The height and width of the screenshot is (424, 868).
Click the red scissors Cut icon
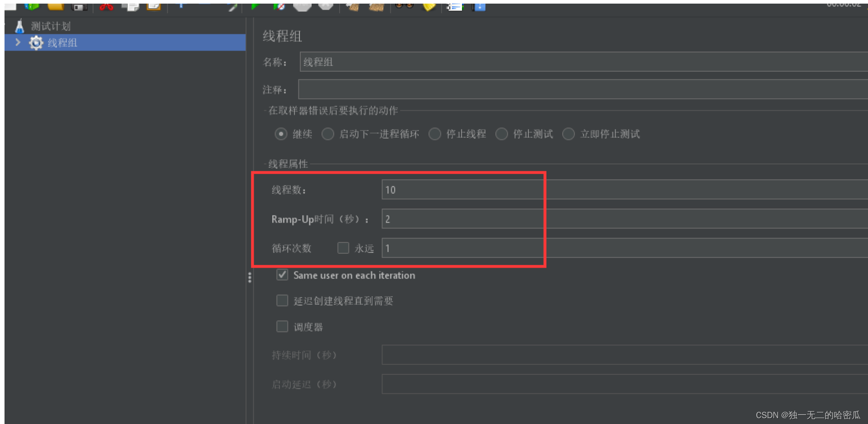coord(107,7)
